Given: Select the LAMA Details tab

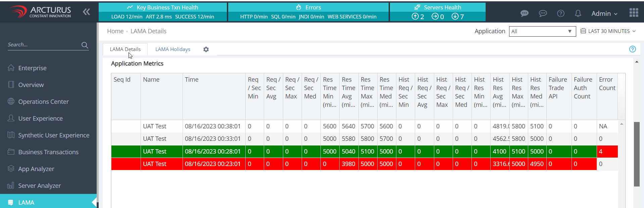Looking at the screenshot, I should 125,49.
